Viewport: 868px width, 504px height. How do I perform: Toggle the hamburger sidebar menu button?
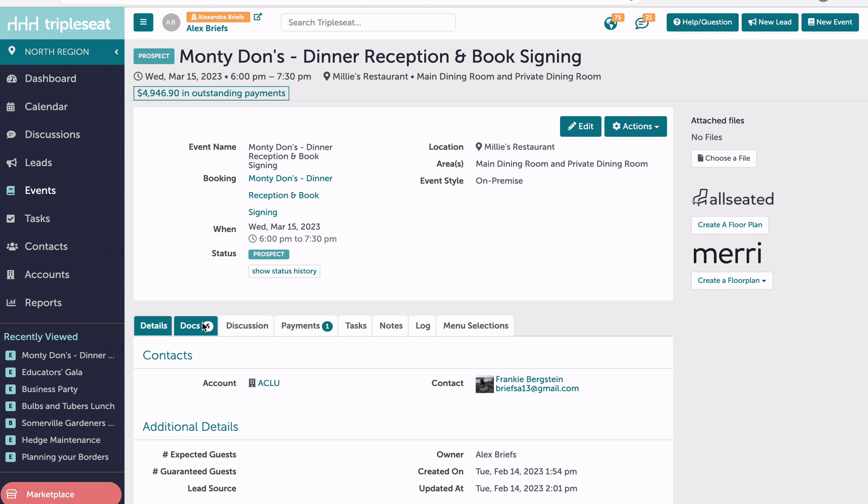(143, 22)
